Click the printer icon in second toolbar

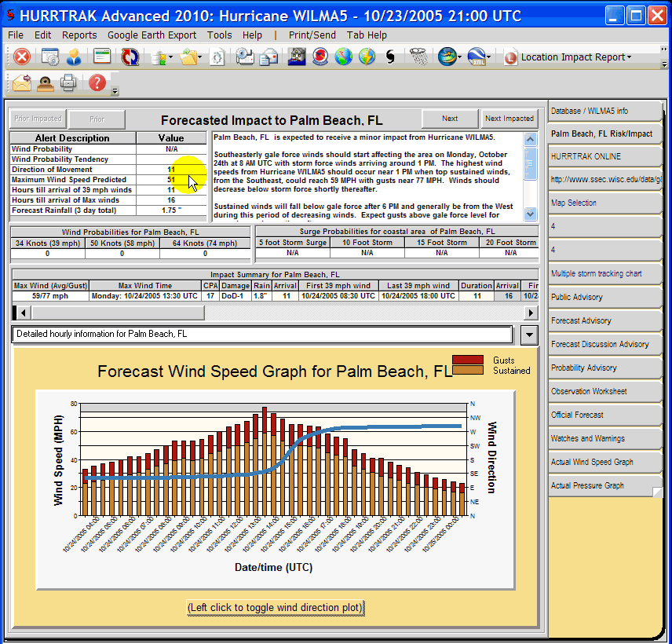(68, 82)
